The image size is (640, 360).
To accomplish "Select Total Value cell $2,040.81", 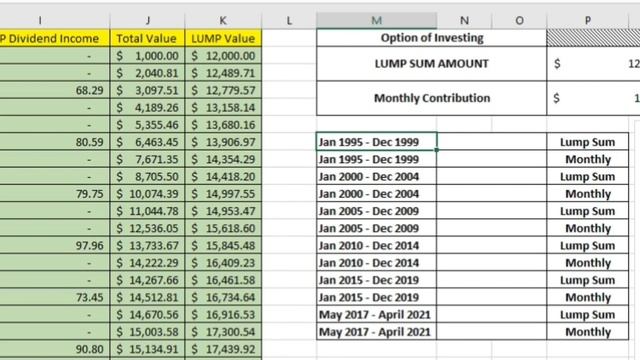I will [147, 73].
